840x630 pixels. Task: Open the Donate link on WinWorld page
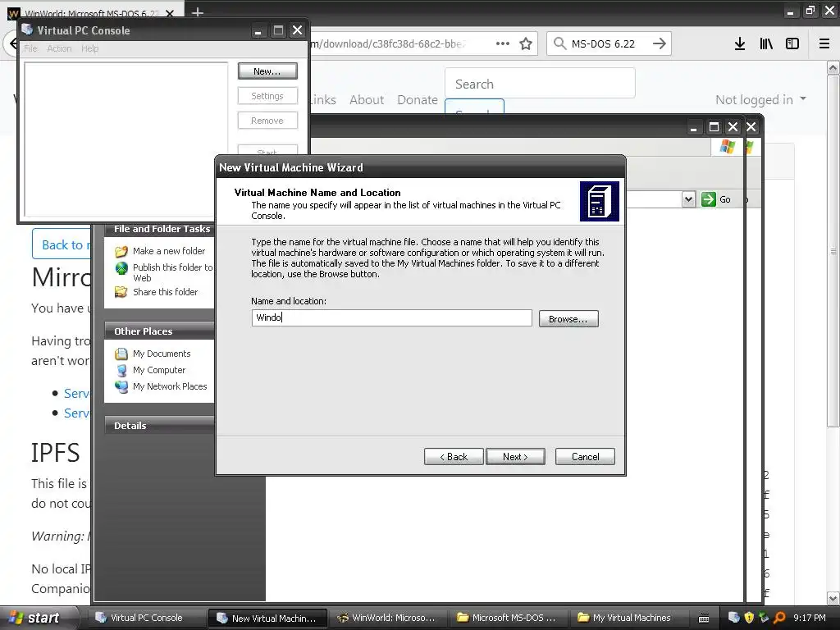tap(418, 99)
